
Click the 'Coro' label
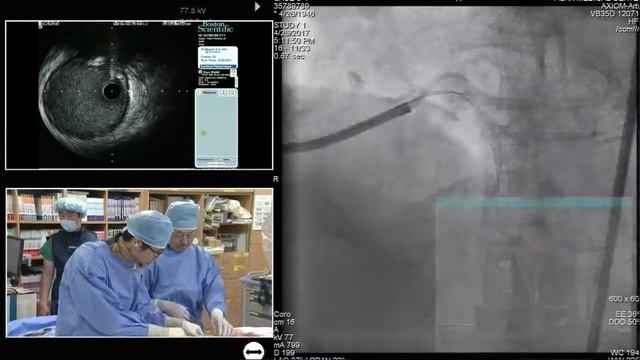pyautogui.click(x=282, y=314)
